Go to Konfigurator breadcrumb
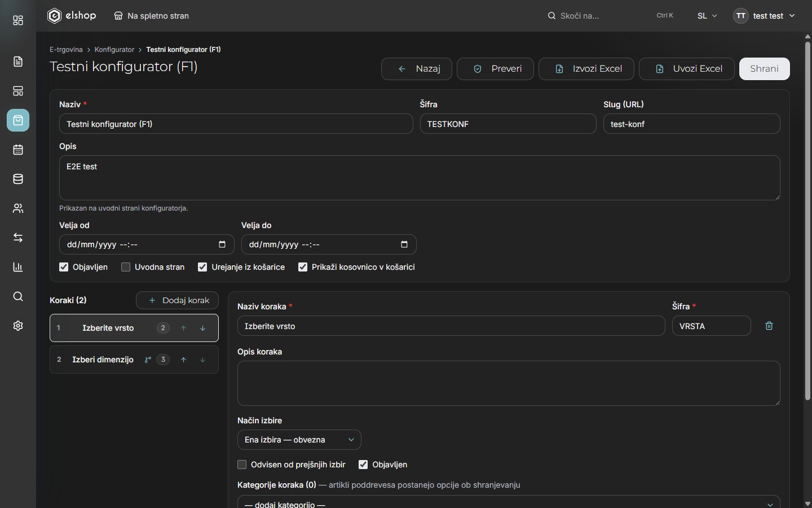Screen dimensions: 812x508 tap(114, 50)
